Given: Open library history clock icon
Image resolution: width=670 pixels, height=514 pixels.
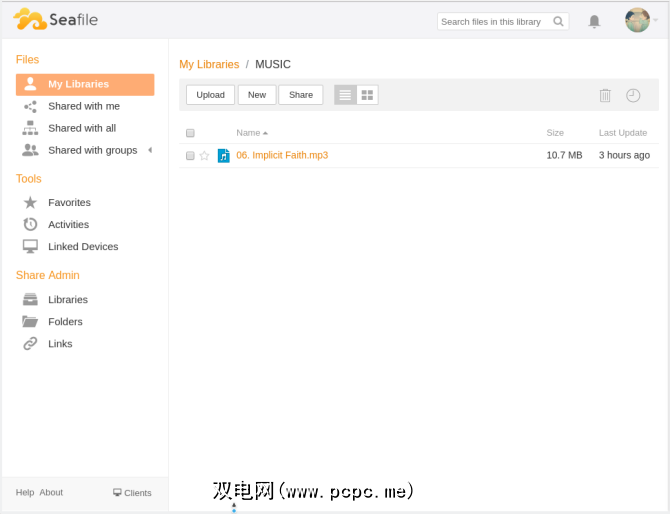Looking at the screenshot, I should point(633,95).
